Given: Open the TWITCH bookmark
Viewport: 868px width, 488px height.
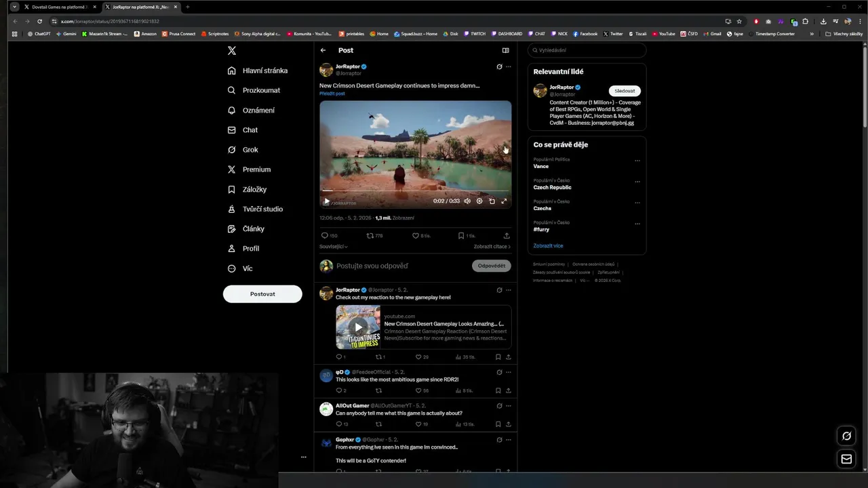Looking at the screenshot, I should point(475,34).
